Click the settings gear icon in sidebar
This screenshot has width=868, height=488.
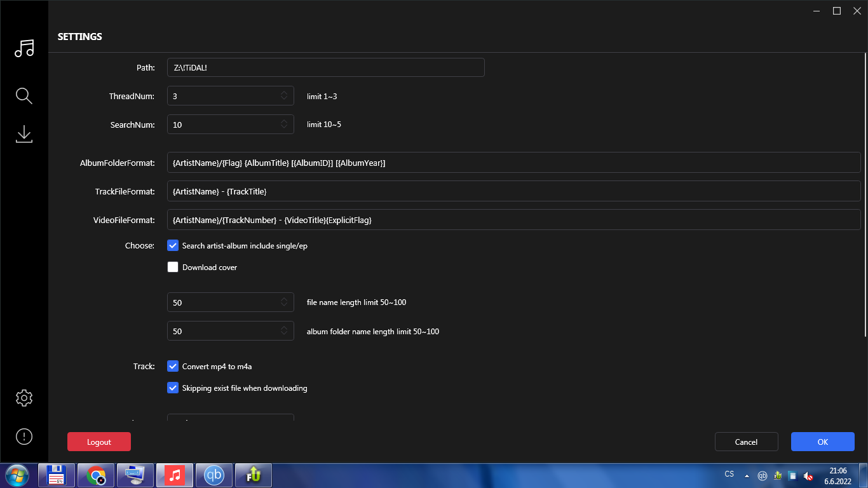point(24,398)
